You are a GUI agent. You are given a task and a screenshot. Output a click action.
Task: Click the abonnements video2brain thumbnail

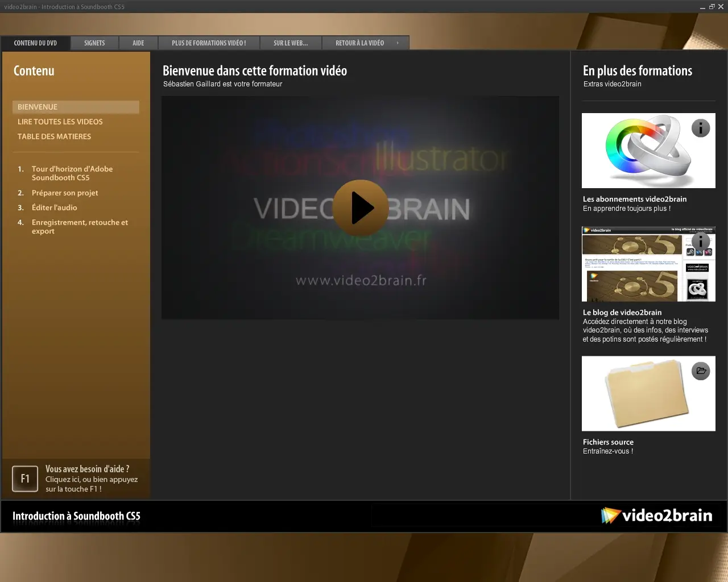click(648, 151)
